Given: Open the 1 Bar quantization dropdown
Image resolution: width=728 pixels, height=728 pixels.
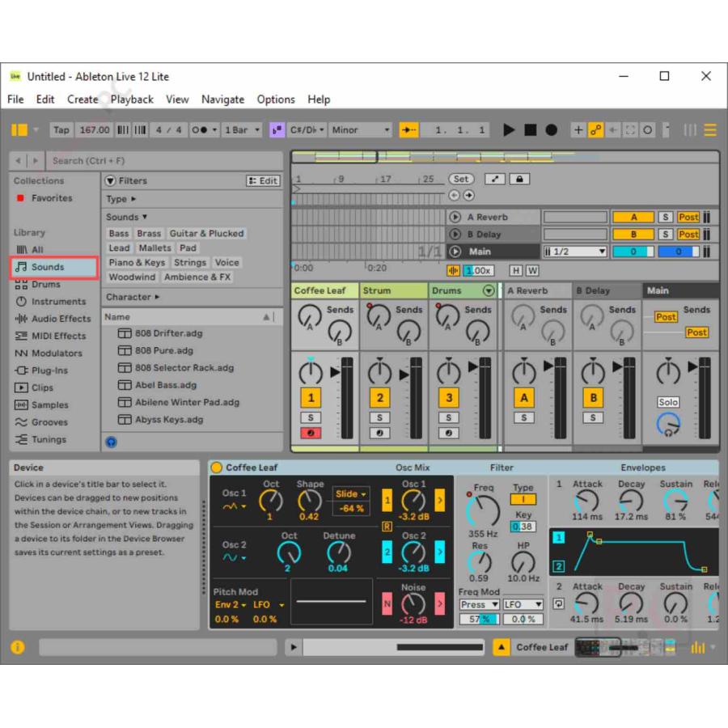Looking at the screenshot, I should pos(241,129).
